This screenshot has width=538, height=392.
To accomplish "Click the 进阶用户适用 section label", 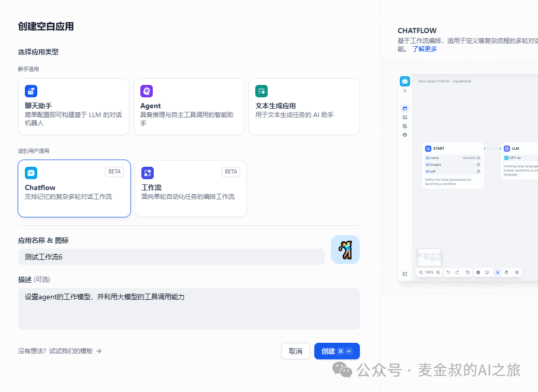I will [x=34, y=151].
